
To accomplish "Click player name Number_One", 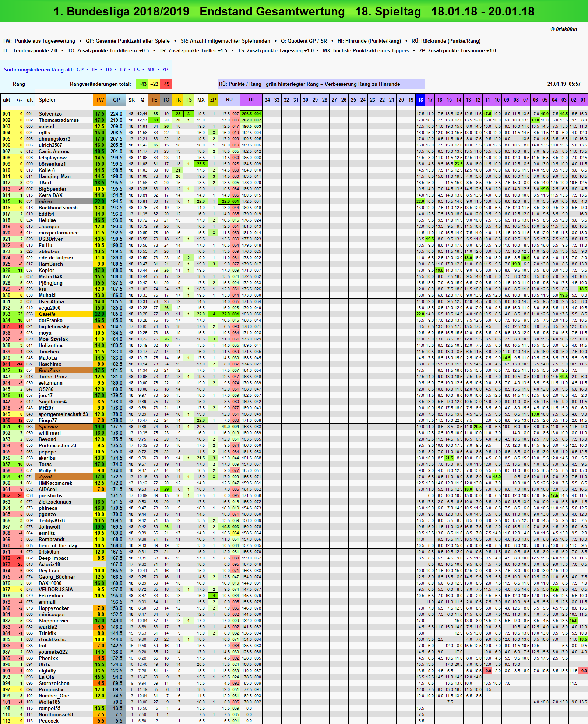I will point(54,696).
